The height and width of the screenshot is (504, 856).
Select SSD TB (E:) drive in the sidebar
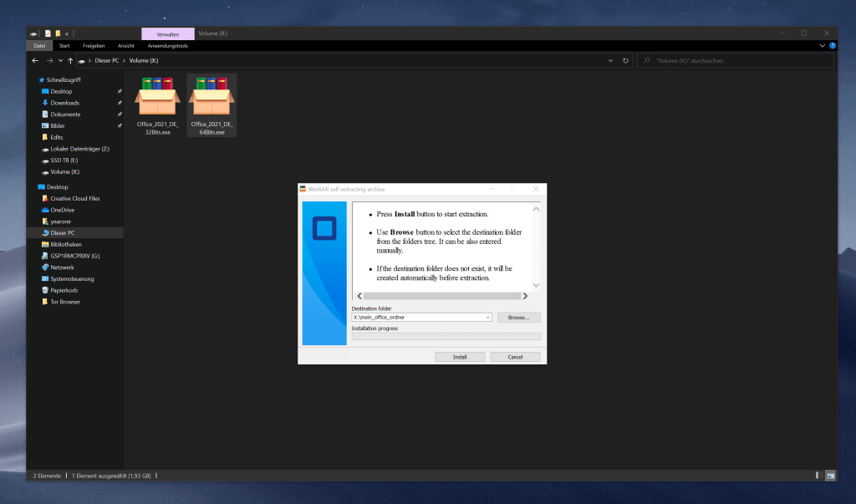point(64,160)
